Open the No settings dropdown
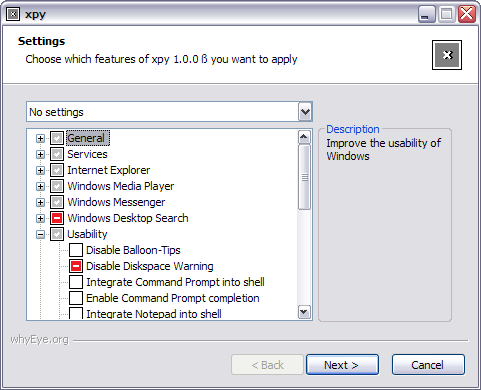The width and height of the screenshot is (481, 390). click(305, 112)
